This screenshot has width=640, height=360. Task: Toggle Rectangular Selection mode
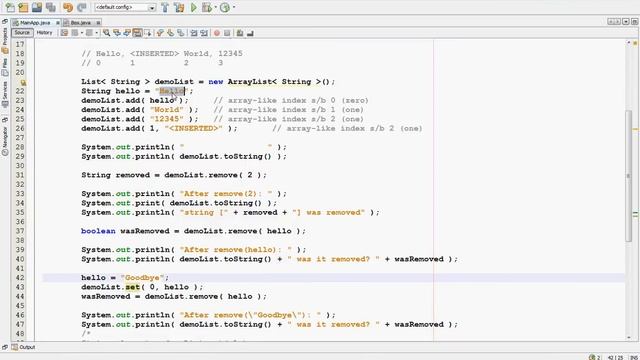pyautogui.click(x=148, y=33)
